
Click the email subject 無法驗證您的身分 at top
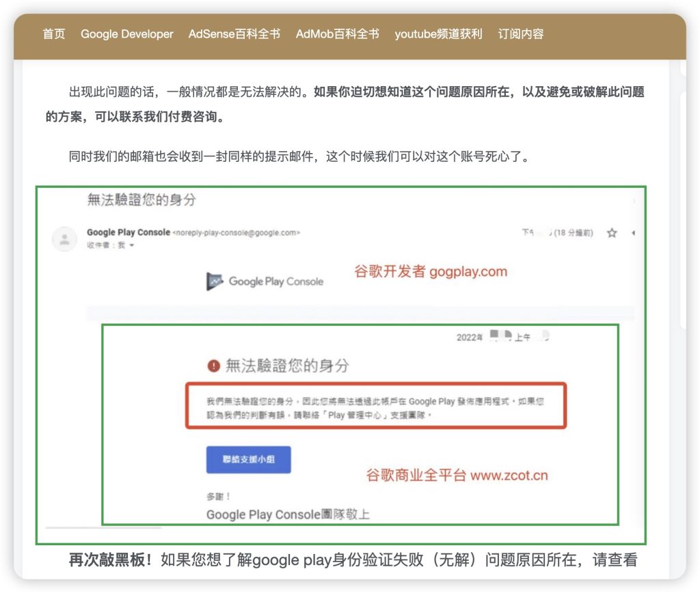click(x=142, y=199)
